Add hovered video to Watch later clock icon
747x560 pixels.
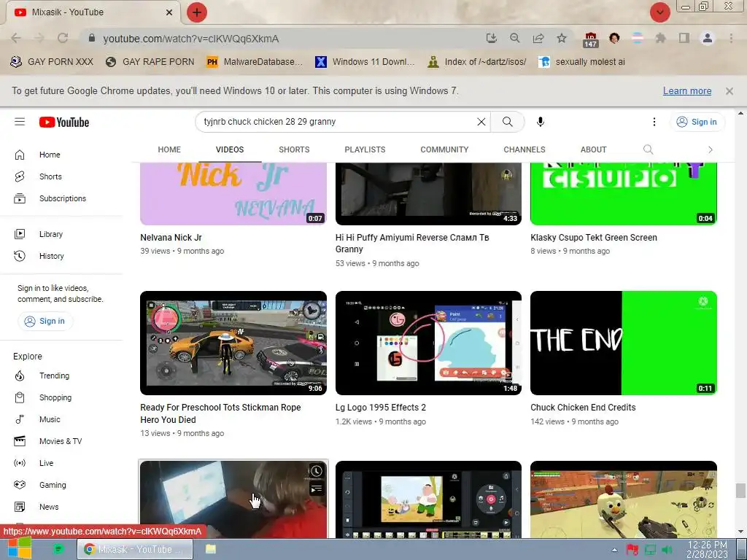point(317,472)
